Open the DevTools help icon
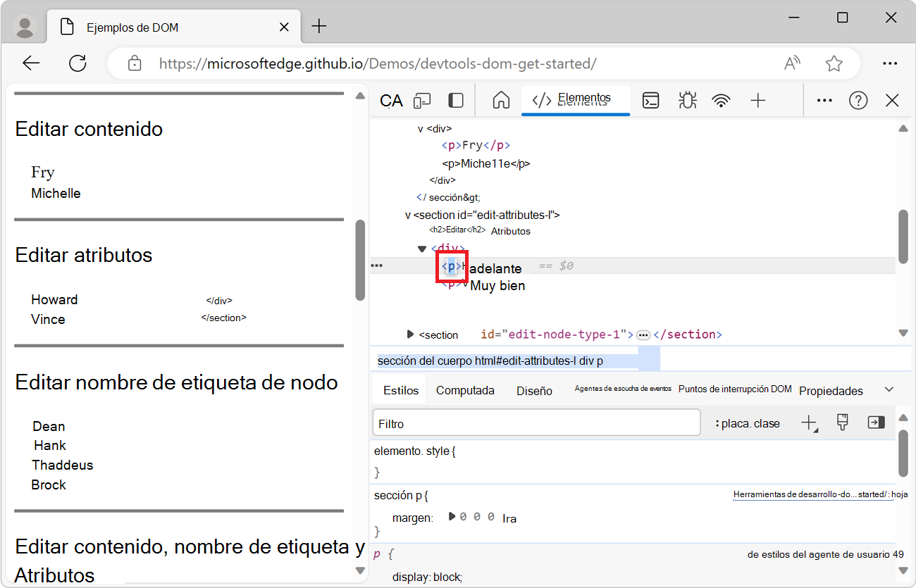This screenshot has height=588, width=916. click(x=858, y=100)
